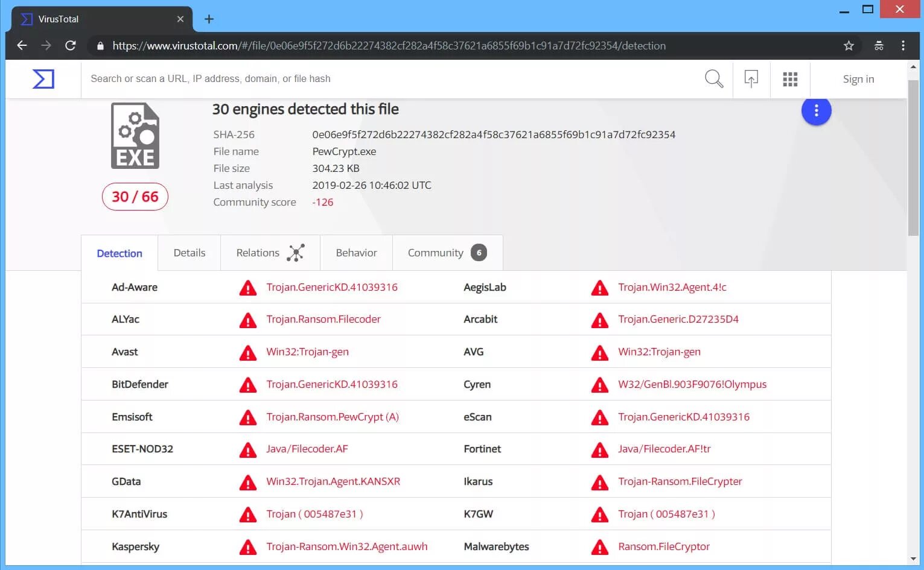Open the Chrome three-dot menu
This screenshot has width=924, height=570.
pos(903,45)
